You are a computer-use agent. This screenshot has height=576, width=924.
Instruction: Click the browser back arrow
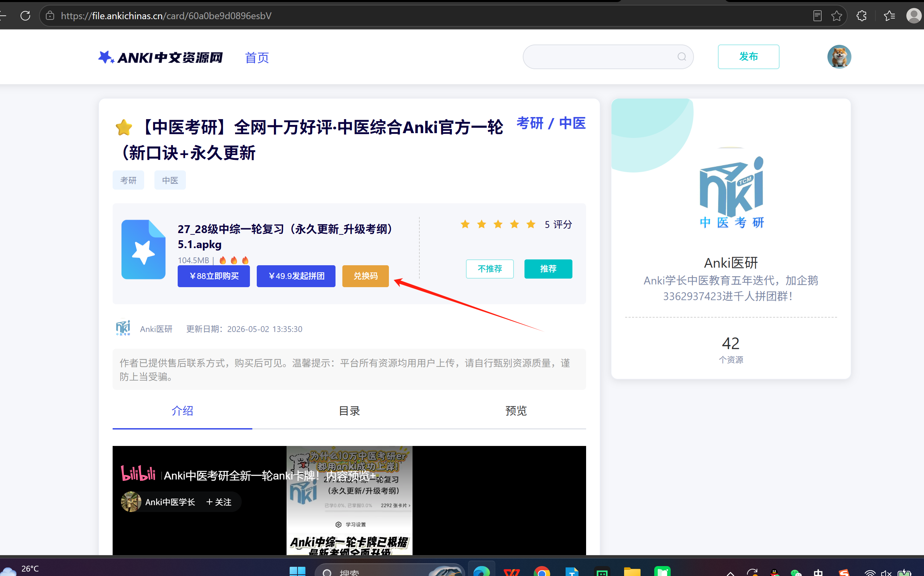(3, 16)
